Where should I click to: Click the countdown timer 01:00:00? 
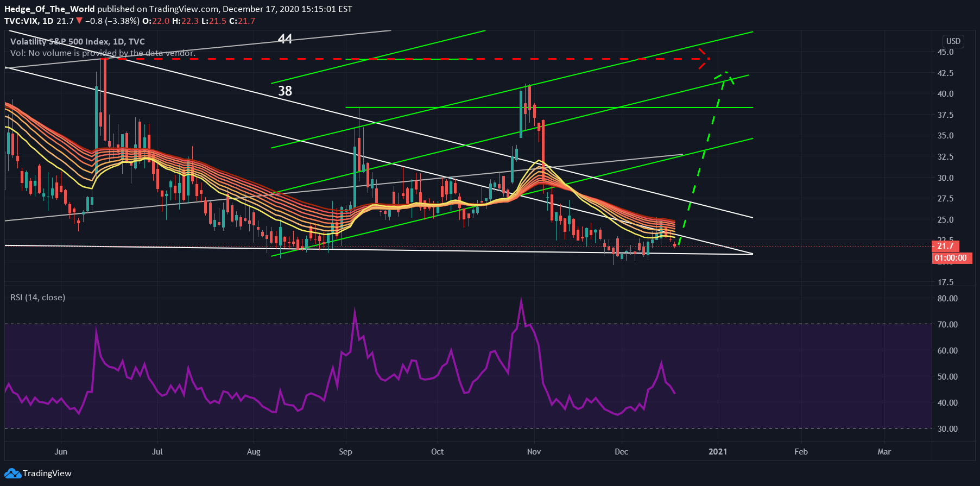click(951, 258)
